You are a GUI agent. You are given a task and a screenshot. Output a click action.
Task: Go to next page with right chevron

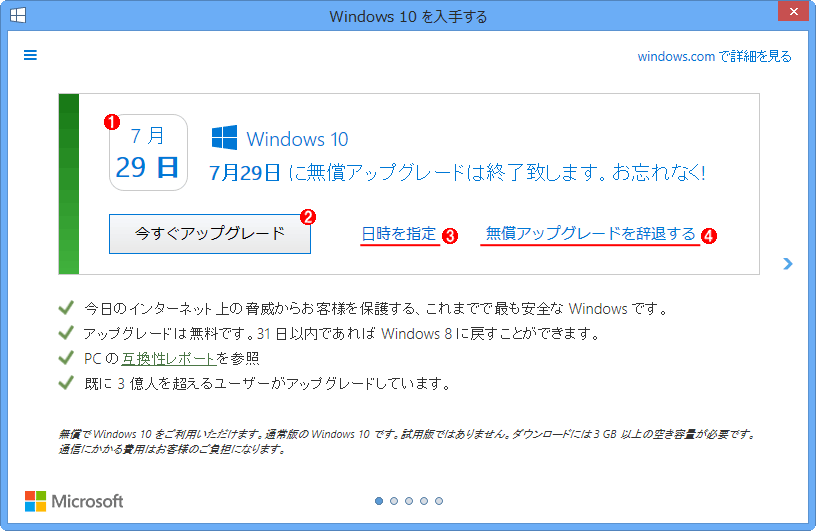(x=788, y=264)
